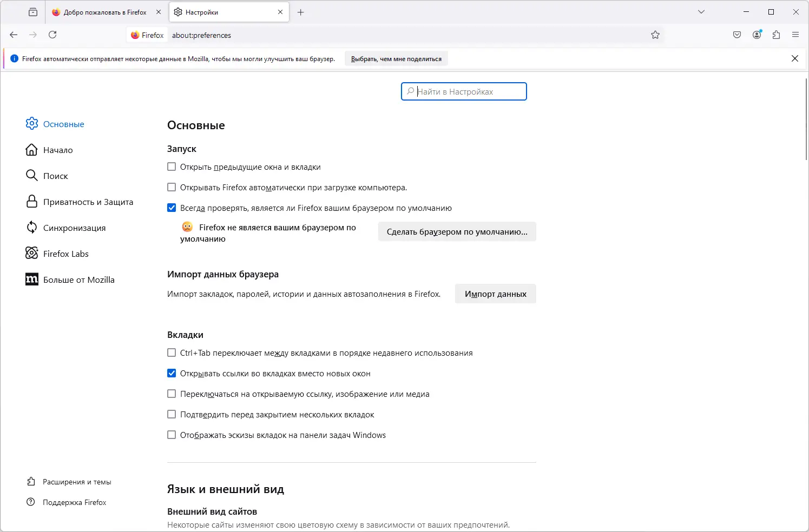Click the Импорт данных button
Image resolution: width=809 pixels, height=532 pixels.
click(x=495, y=294)
